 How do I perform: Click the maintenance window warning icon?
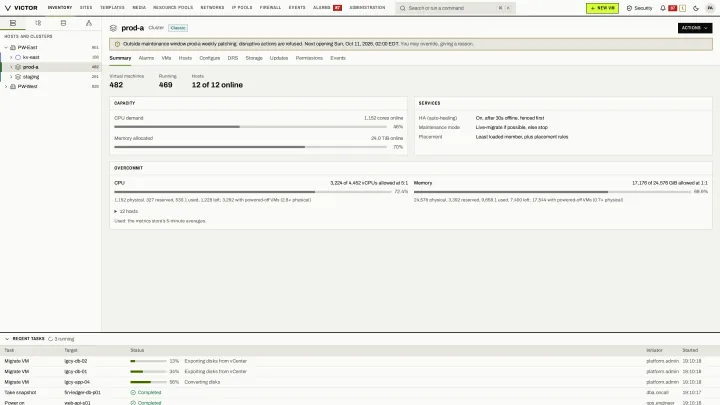tap(117, 44)
